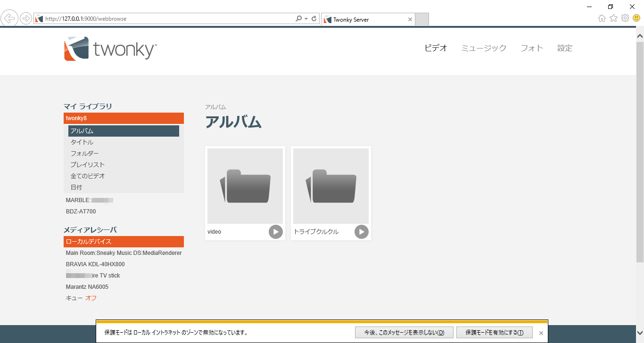Select the Twonky Server tab

click(368, 19)
